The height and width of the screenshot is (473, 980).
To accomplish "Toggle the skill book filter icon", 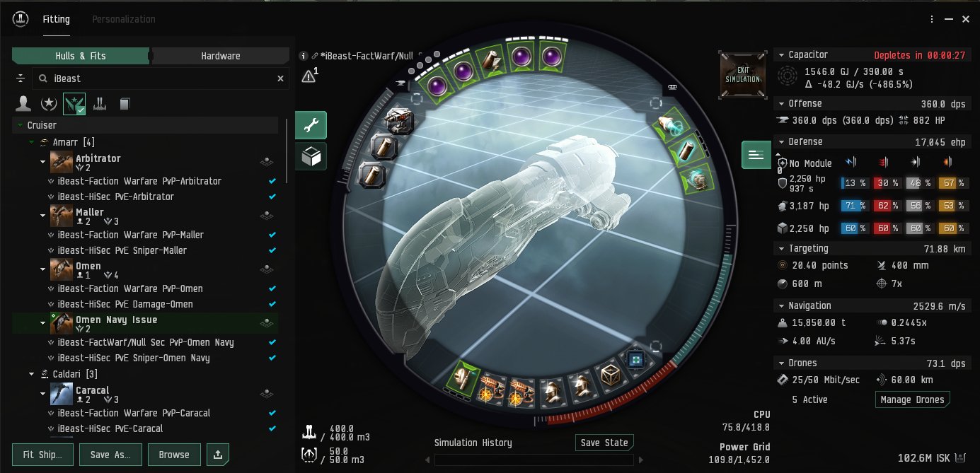I will click(125, 104).
